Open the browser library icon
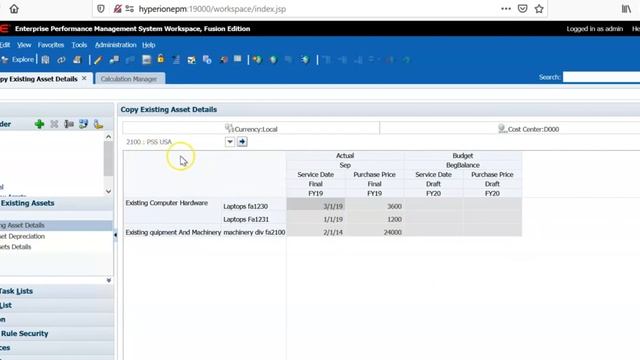This screenshot has height=360, width=640. (x=627, y=9)
